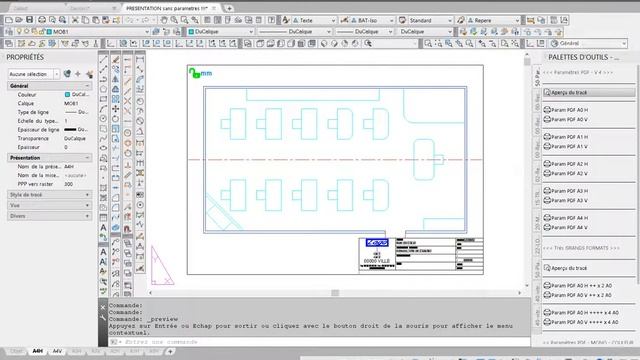
Task: Click the Paste clipboard icon
Action: [96, 20]
